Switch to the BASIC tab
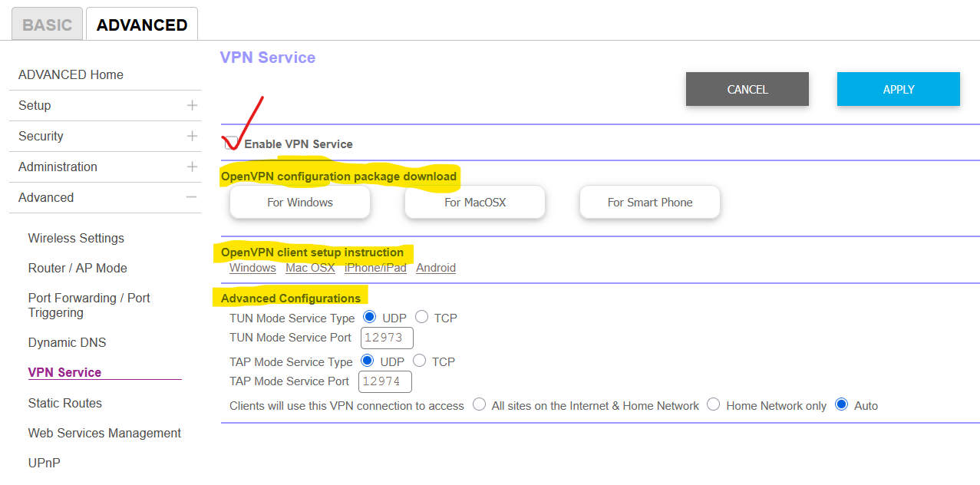 47,25
